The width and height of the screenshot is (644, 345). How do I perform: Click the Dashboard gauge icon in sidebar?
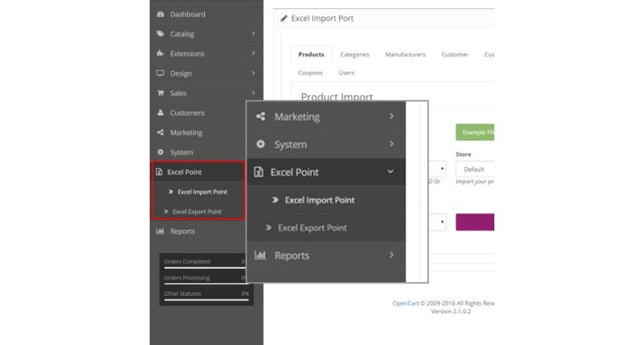pos(161,15)
